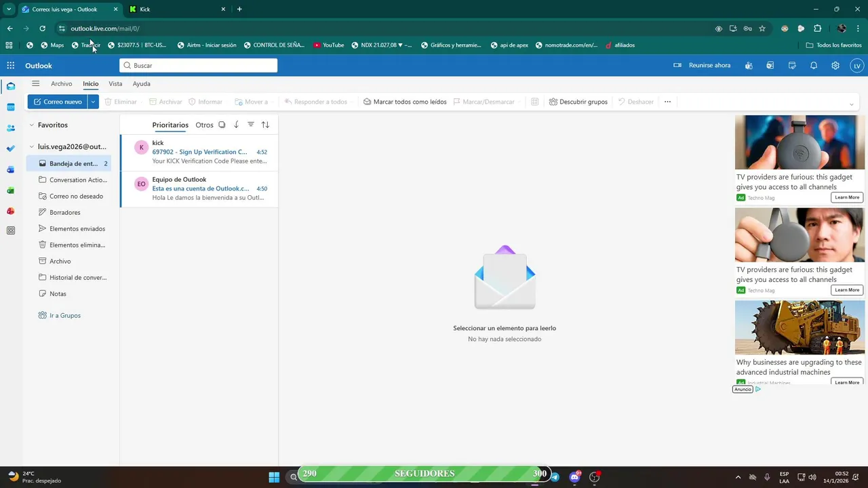868x488 pixels.
Task: Collapse the Favoritos section
Action: (x=31, y=125)
